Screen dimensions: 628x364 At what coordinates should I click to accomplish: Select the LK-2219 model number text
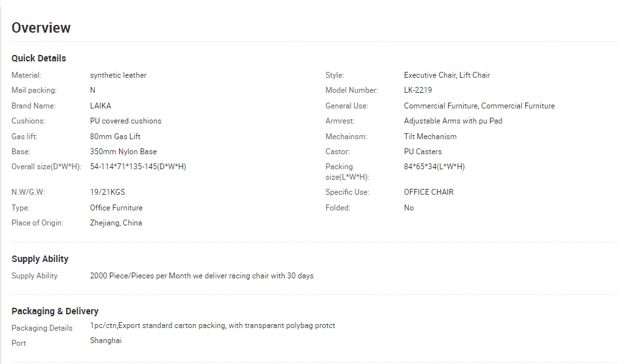point(418,90)
